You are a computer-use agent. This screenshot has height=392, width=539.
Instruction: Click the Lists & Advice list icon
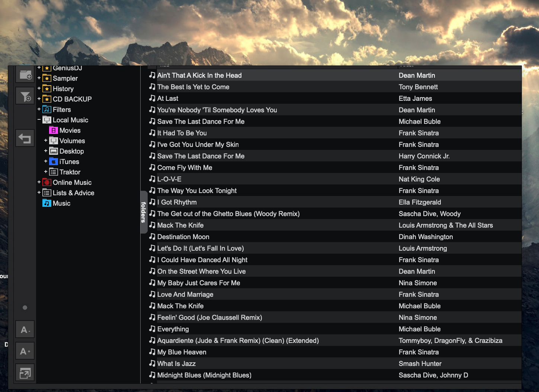point(47,193)
